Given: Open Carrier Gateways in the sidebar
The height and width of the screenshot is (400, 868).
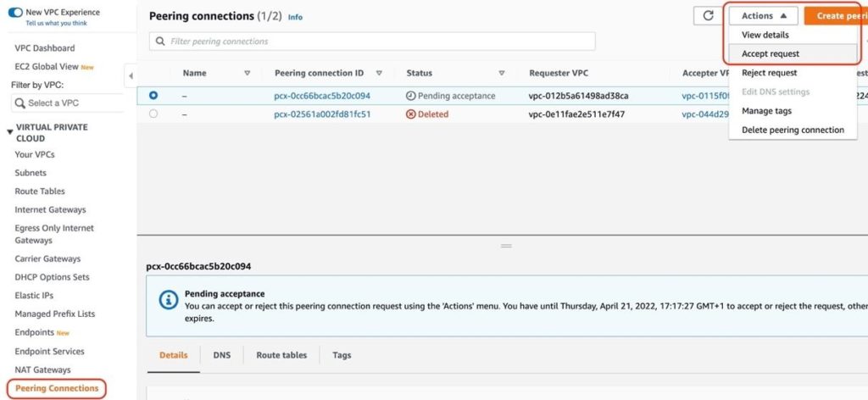Looking at the screenshot, I should pos(47,258).
